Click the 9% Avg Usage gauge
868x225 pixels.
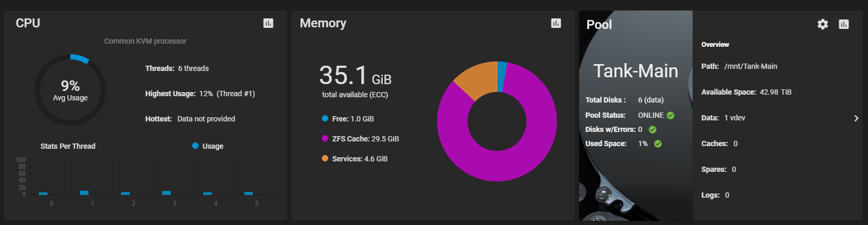70,90
